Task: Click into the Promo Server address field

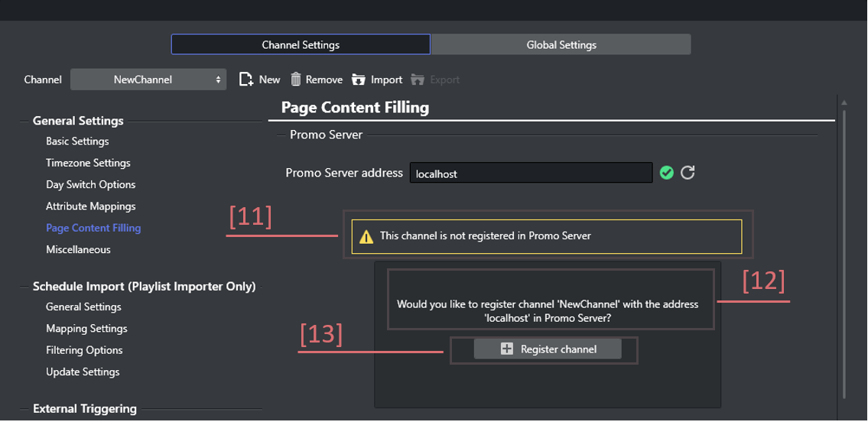Action: [531, 174]
